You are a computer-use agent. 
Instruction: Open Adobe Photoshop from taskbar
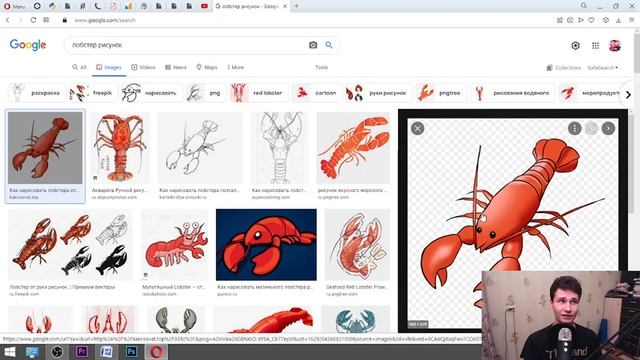[131, 352]
